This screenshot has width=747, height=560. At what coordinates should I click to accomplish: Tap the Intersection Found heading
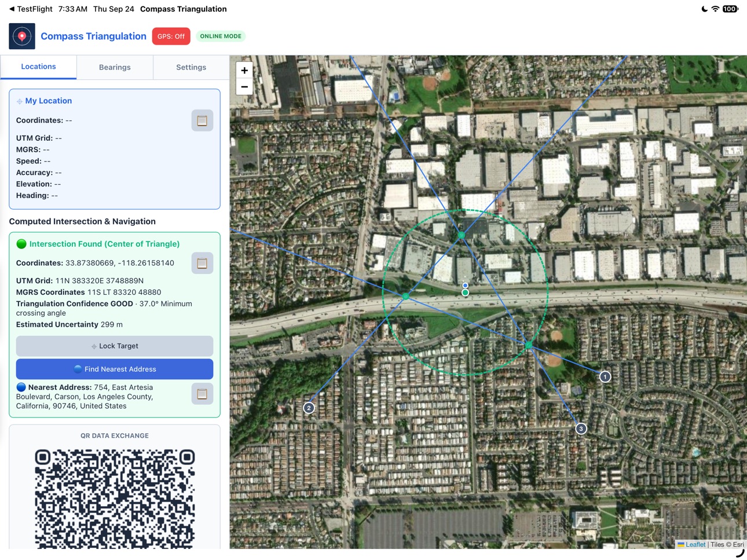click(x=104, y=244)
